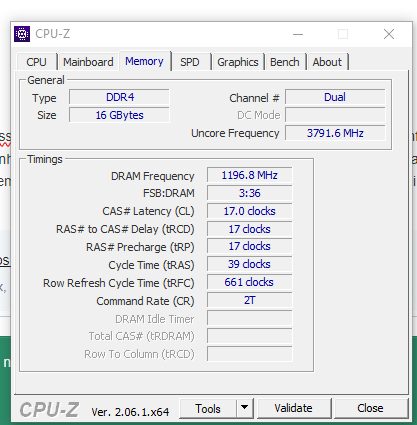Click the DDR4 type value field
The height and width of the screenshot is (425, 417).
click(119, 97)
